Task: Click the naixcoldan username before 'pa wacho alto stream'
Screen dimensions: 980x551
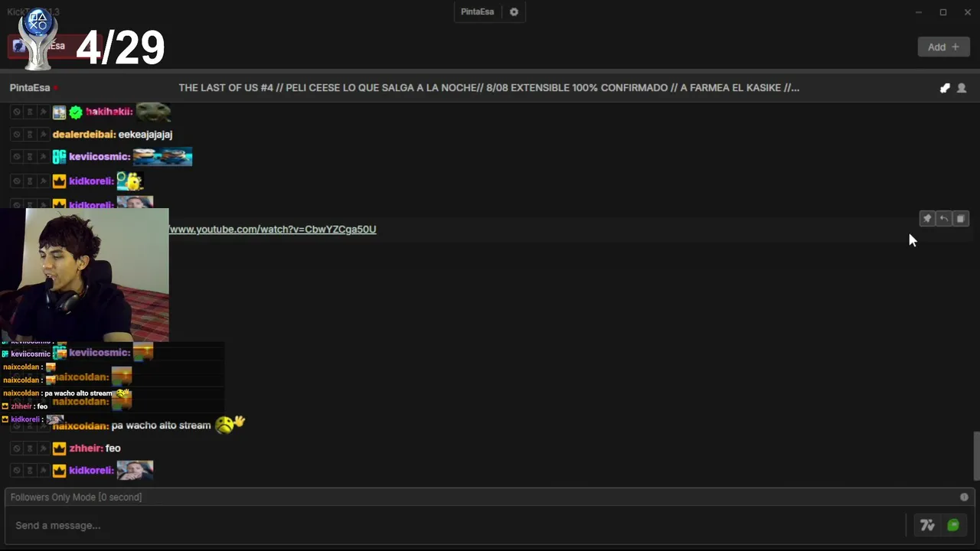Action: (81, 425)
